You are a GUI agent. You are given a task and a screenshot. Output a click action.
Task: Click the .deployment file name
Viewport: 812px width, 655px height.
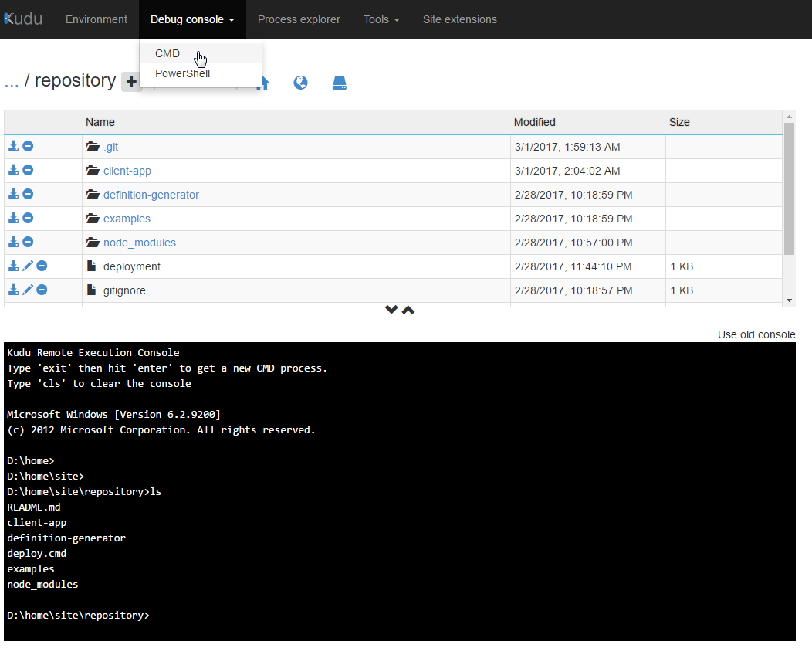(131, 266)
